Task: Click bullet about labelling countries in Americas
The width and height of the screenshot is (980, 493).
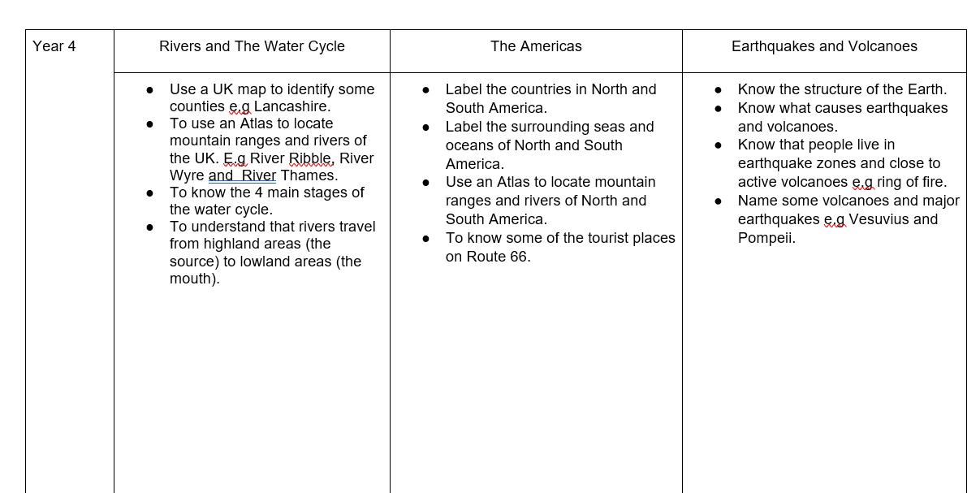Action: pos(550,89)
